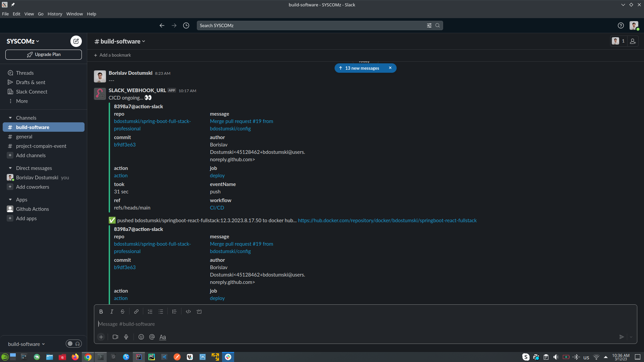
Task: Toggle bold formatting in message composer
Action: click(x=101, y=312)
